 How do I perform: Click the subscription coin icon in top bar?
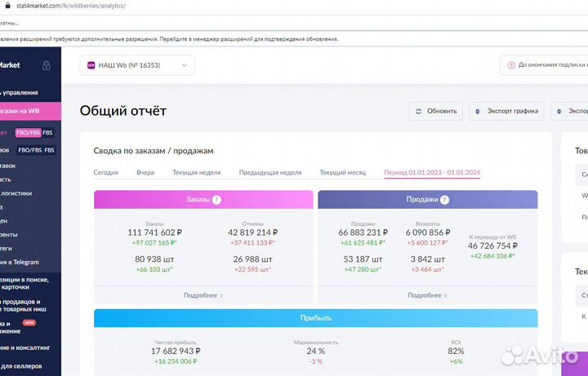pyautogui.click(x=511, y=65)
